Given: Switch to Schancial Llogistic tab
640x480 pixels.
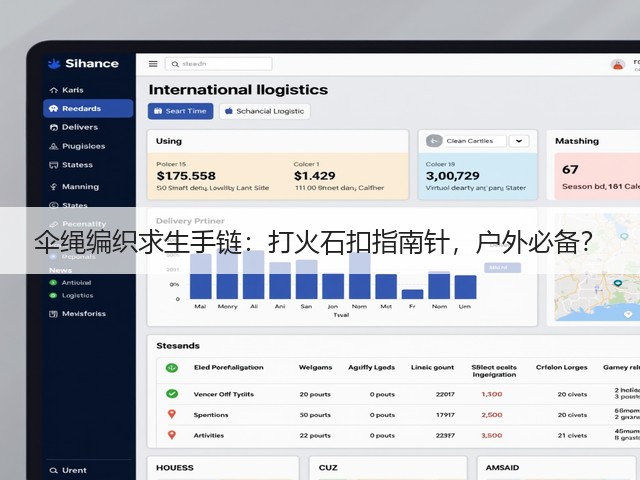Looking at the screenshot, I should click(x=264, y=111).
